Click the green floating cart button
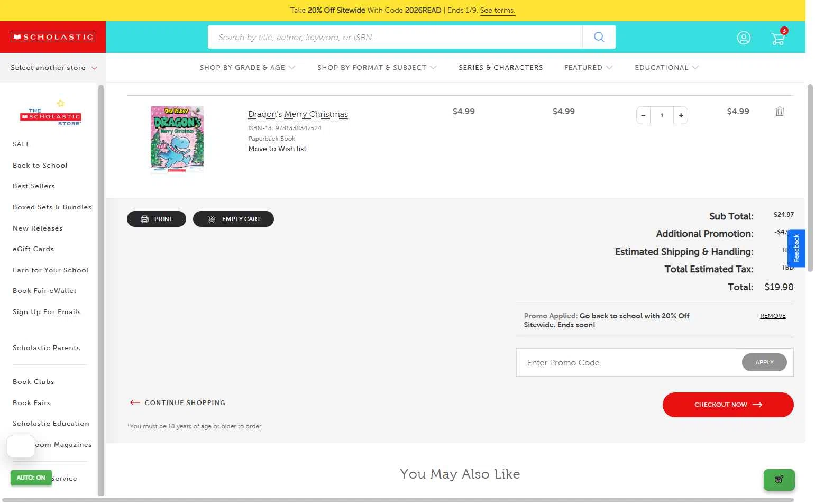815x504 pixels. click(779, 480)
